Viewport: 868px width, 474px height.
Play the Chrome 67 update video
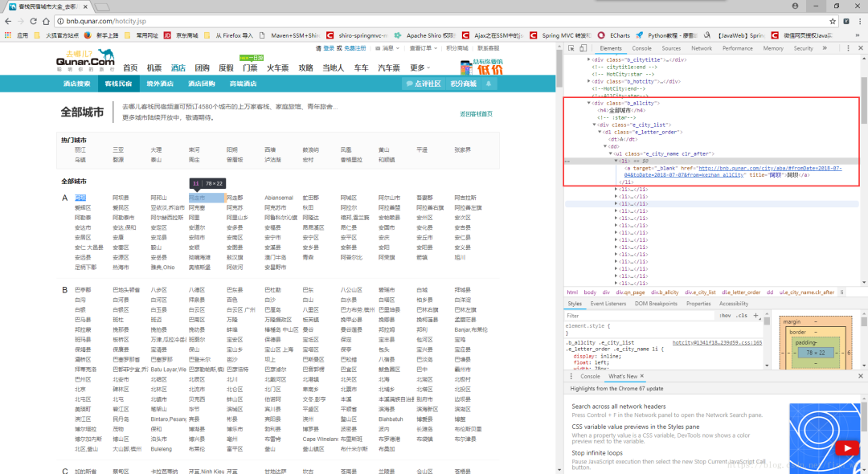[x=846, y=447]
